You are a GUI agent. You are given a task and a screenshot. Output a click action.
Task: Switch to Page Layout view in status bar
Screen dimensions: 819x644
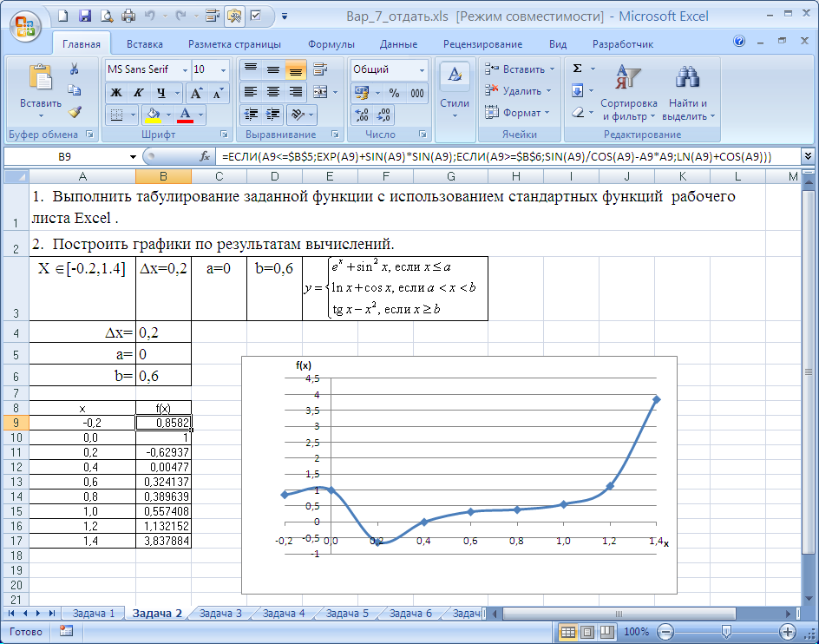[587, 632]
